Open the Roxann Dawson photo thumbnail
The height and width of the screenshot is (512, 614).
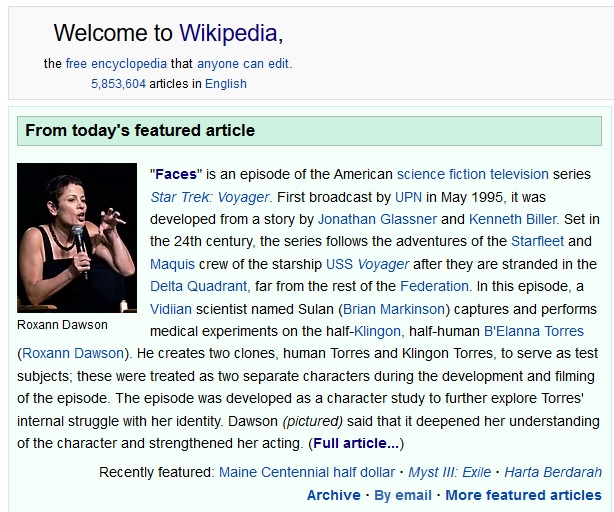click(77, 238)
